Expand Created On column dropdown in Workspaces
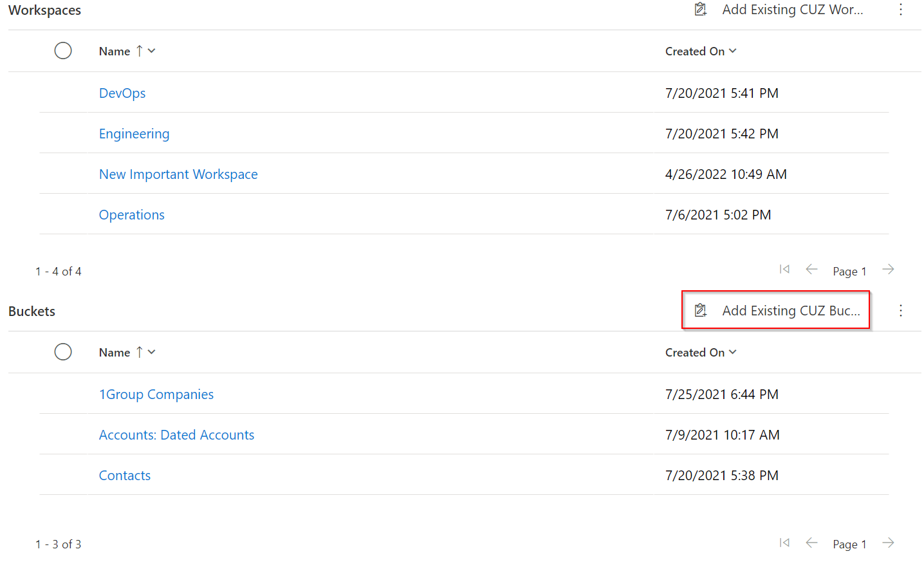Viewport: 924px width, 567px height. [732, 51]
